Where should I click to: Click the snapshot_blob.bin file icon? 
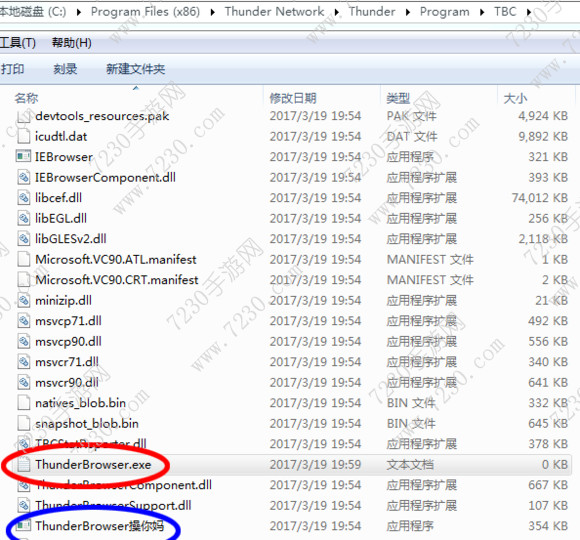[x=24, y=423]
